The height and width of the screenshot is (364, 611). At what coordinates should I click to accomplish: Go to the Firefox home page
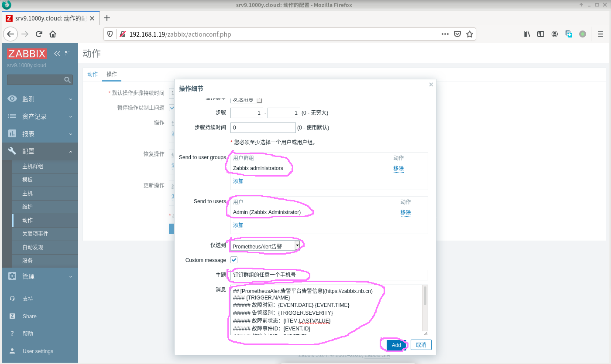point(53,34)
